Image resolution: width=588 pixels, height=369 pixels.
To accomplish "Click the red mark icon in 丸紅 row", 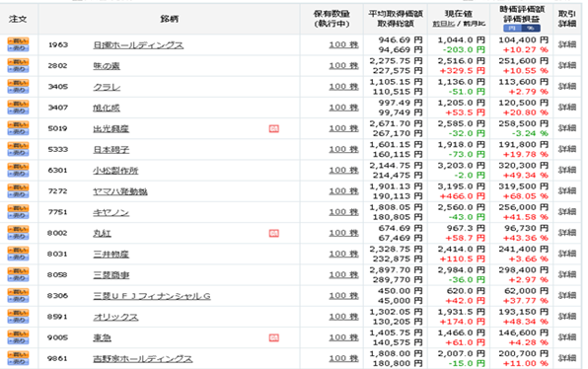I will coord(274,233).
